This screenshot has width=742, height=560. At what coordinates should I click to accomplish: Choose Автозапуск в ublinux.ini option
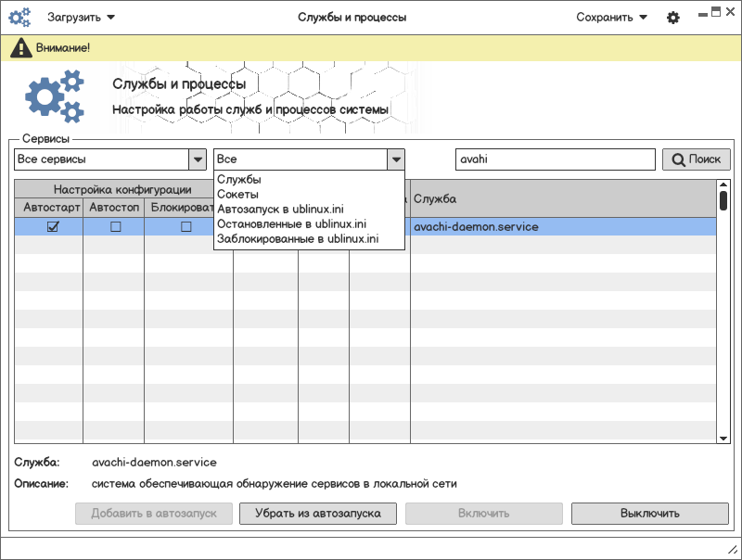tap(280, 210)
